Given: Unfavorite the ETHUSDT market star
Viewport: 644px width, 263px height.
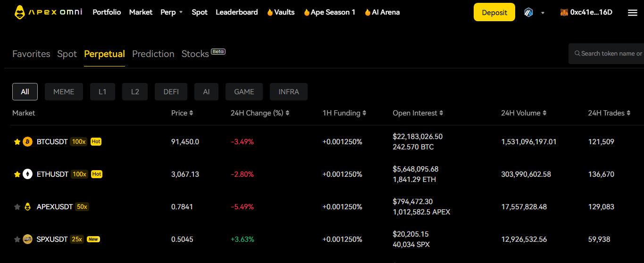Looking at the screenshot, I should click(17, 174).
